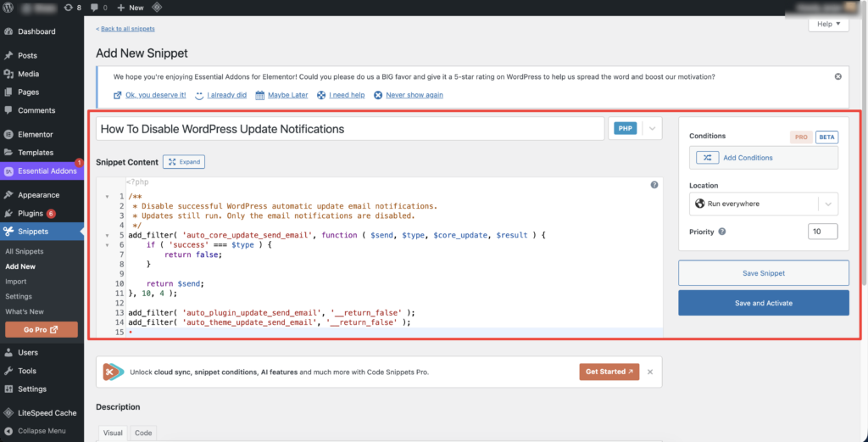Click the diamond-shaped icon in admin bar

(x=157, y=8)
